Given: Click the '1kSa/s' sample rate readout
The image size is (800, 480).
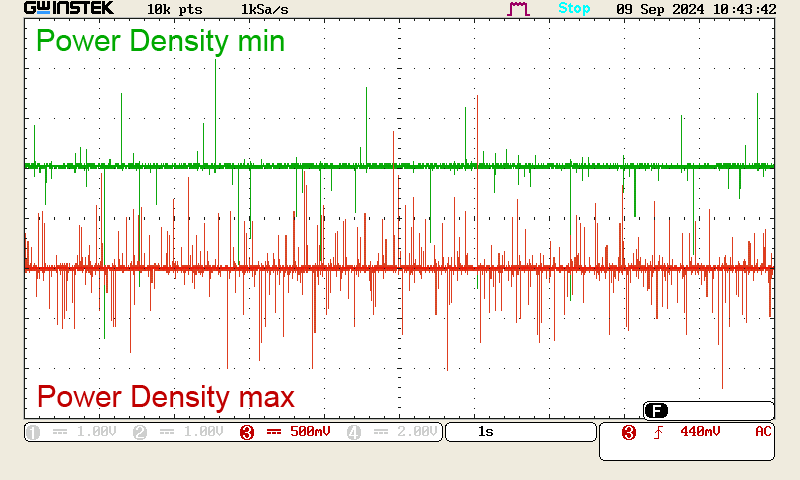Looking at the screenshot, I should [x=264, y=9].
